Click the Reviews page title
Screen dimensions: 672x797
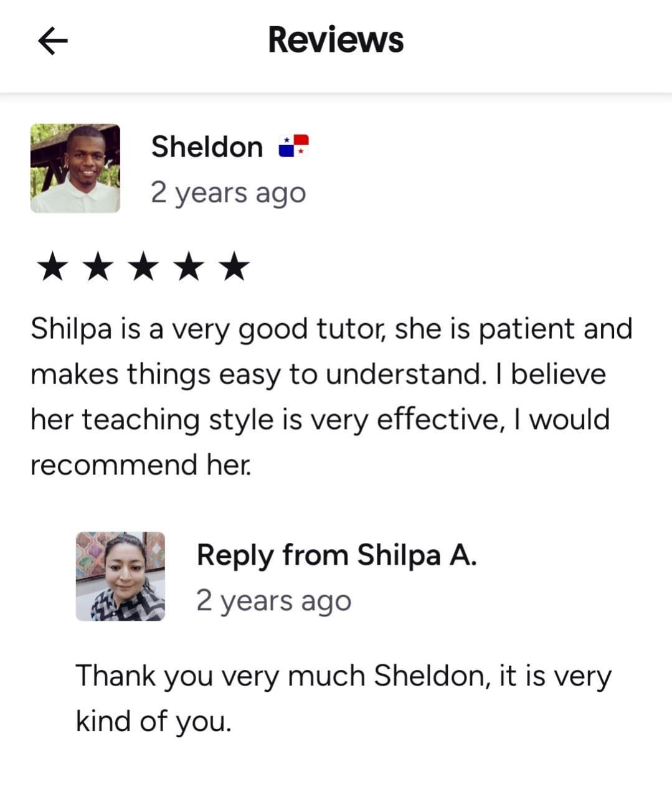tap(336, 40)
